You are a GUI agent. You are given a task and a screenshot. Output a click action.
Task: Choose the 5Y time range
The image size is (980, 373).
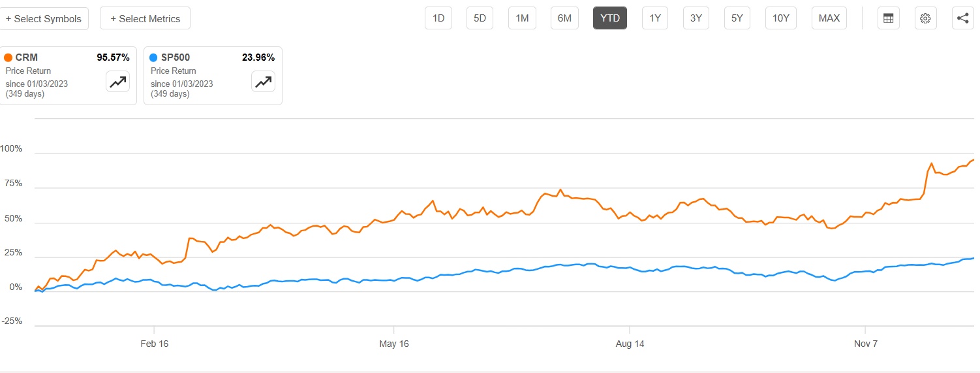coord(737,18)
